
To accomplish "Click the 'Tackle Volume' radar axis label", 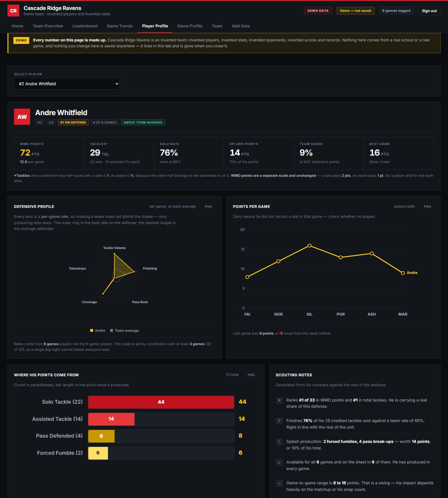I will 114,248.
